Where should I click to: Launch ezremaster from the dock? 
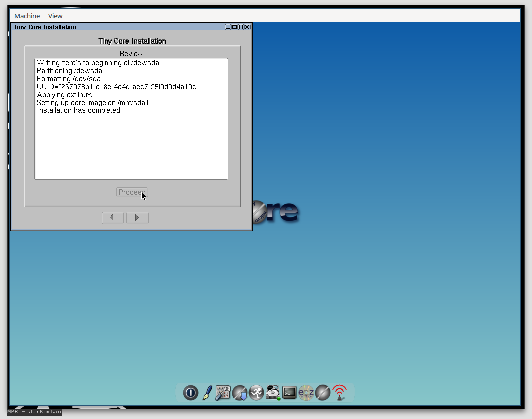(306, 393)
